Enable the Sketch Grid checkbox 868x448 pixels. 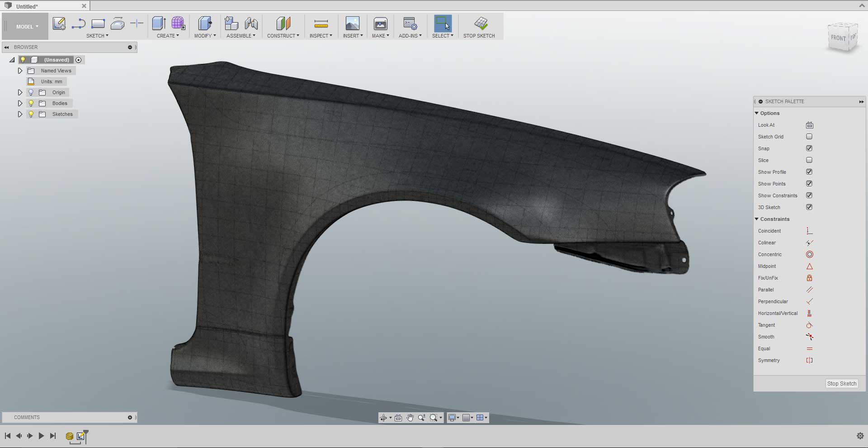tap(809, 137)
